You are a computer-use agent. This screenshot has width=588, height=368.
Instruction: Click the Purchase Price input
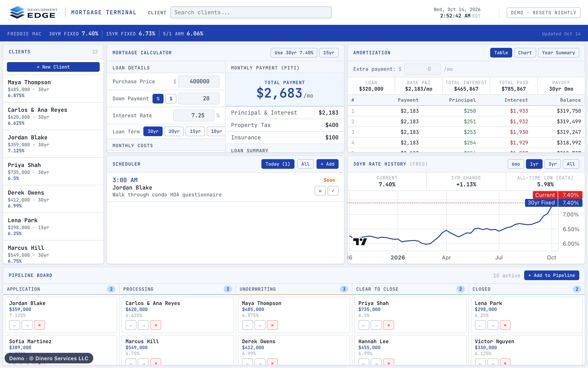pos(199,81)
